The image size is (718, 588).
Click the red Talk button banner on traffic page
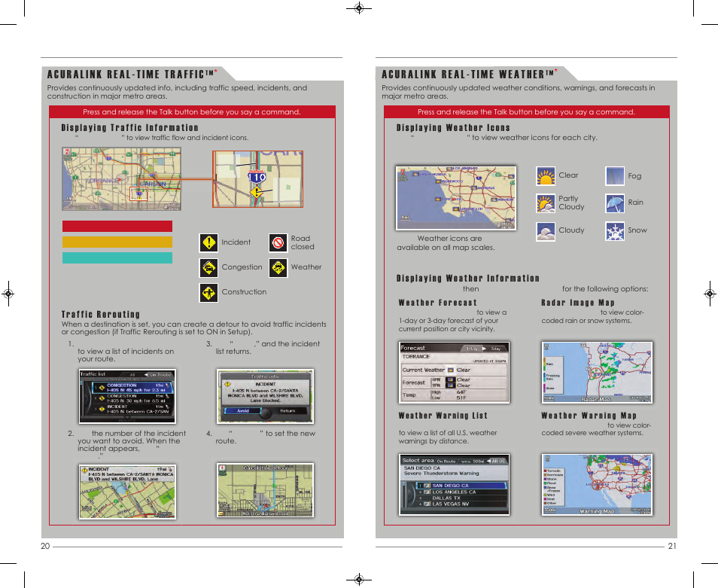pyautogui.click(x=193, y=111)
